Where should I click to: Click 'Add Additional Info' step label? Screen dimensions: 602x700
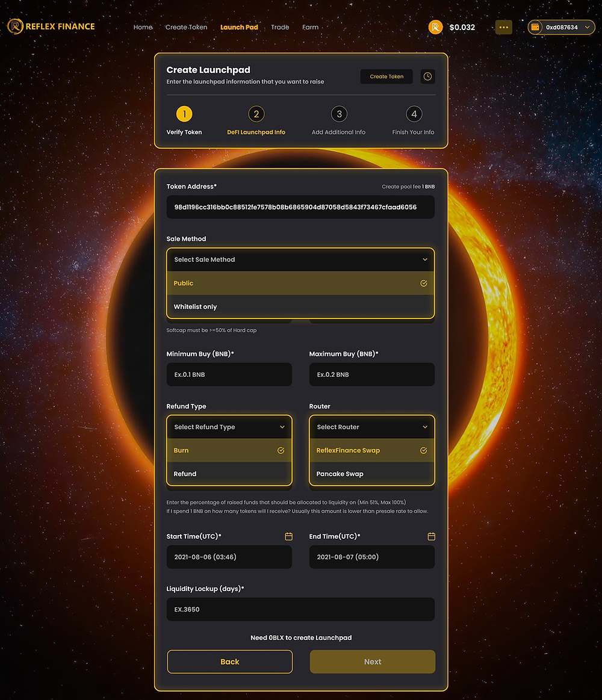point(338,132)
